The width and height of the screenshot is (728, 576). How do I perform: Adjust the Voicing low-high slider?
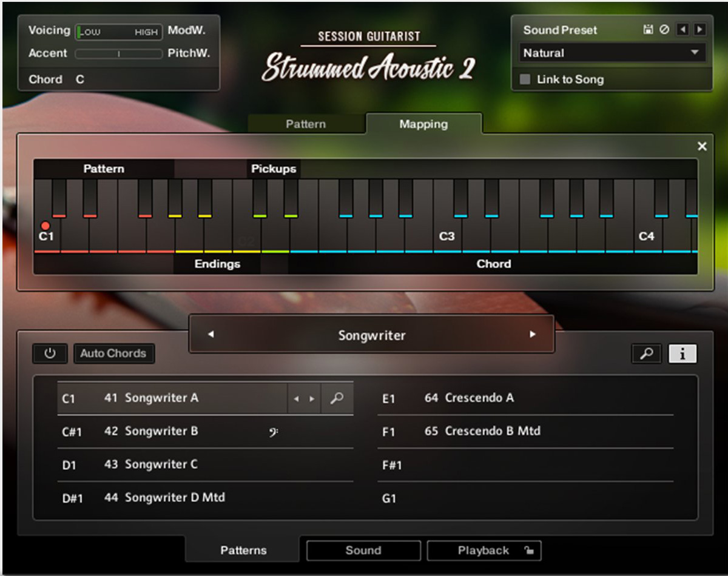click(x=118, y=32)
